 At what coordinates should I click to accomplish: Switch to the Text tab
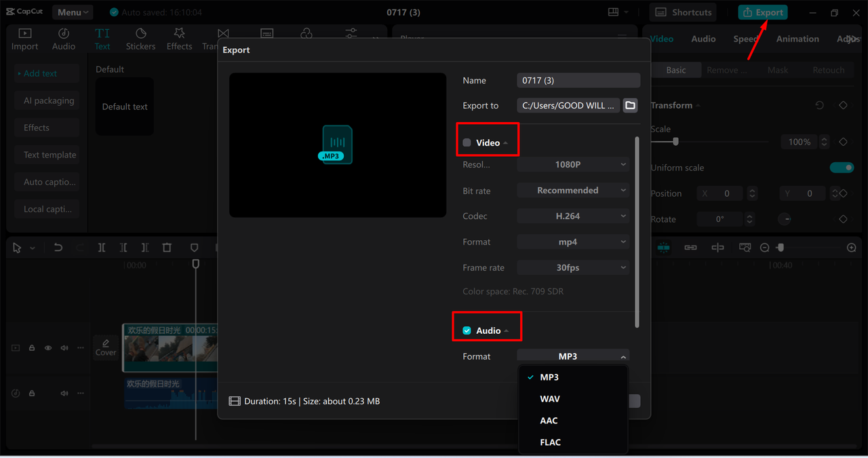point(102,39)
